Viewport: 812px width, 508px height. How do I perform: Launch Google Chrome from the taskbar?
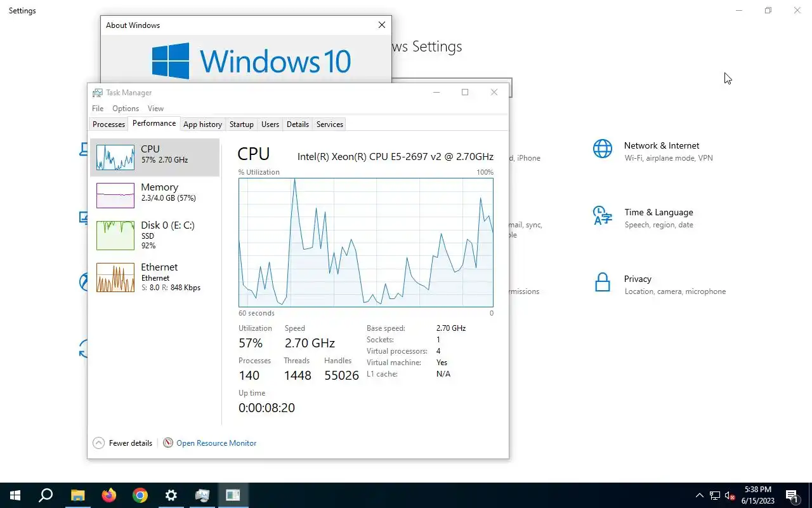pyautogui.click(x=140, y=495)
